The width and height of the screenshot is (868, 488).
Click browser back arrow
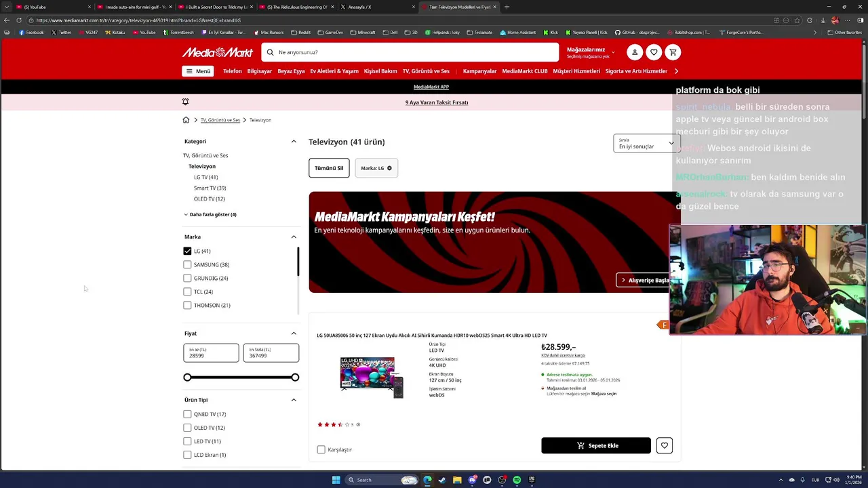coord(7,20)
